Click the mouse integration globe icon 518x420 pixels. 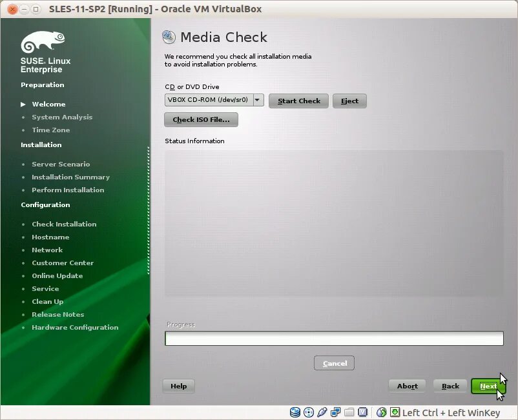(381, 412)
